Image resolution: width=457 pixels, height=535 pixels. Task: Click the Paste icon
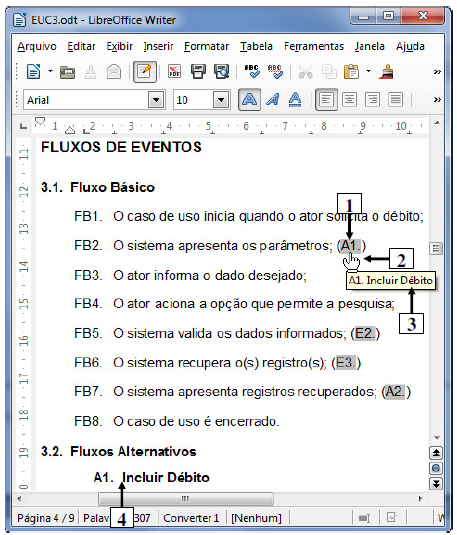352,72
